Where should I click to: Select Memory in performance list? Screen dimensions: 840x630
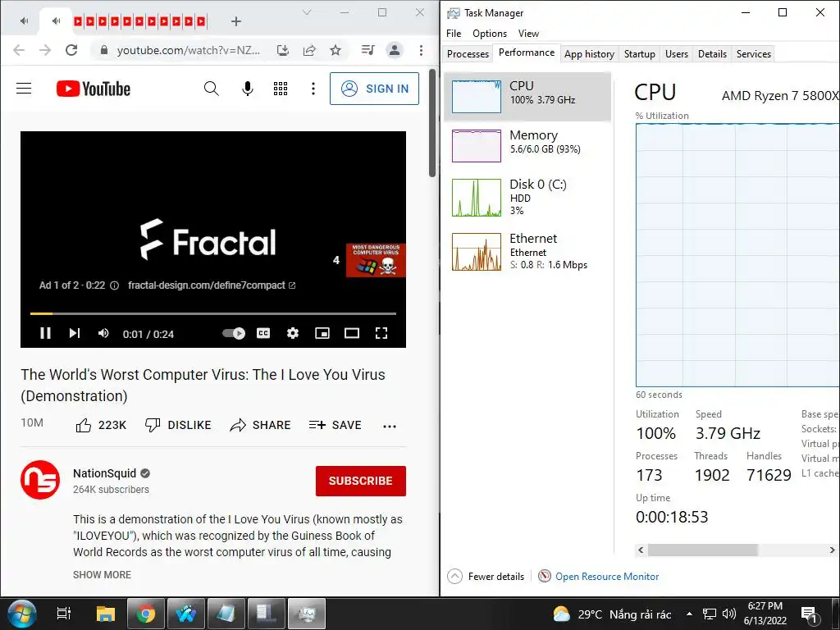pos(527,146)
